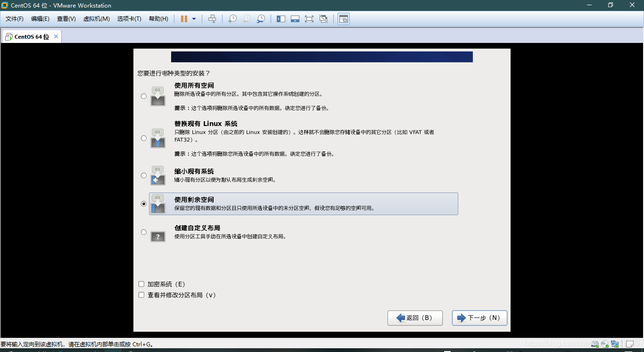Image resolution: width=644 pixels, height=352 pixels.
Task: Select the 使用剩余空间 radio button
Action: (x=144, y=204)
